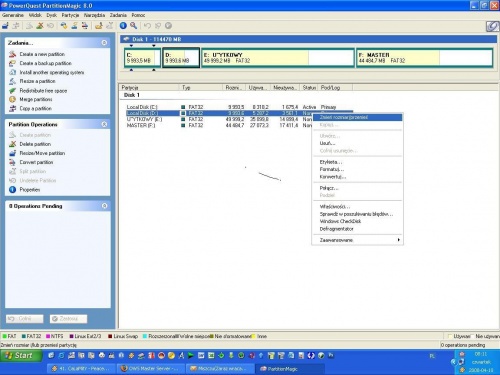Click the icon beside Copy a partition
This screenshot has height=375, width=500.
pyautogui.click(x=12, y=108)
